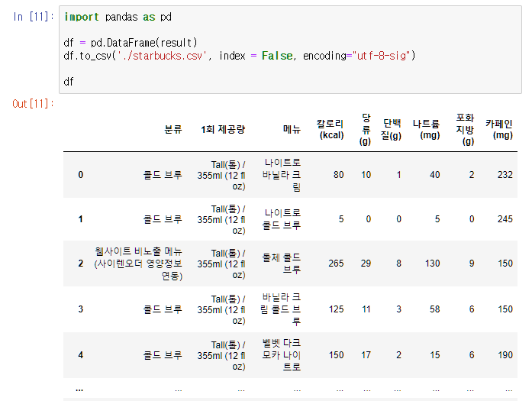Select row index 2
Image resolution: width=532 pixels, height=401 pixels.
point(80,264)
